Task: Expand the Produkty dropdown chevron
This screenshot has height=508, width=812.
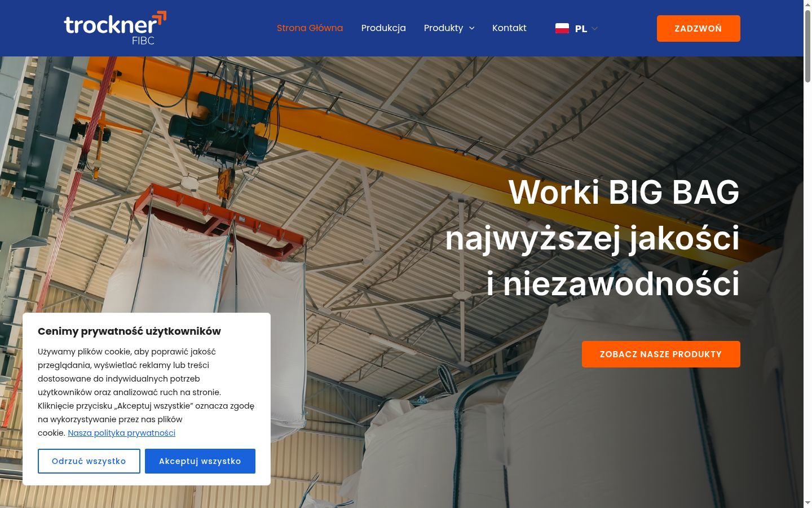Action: tap(472, 28)
